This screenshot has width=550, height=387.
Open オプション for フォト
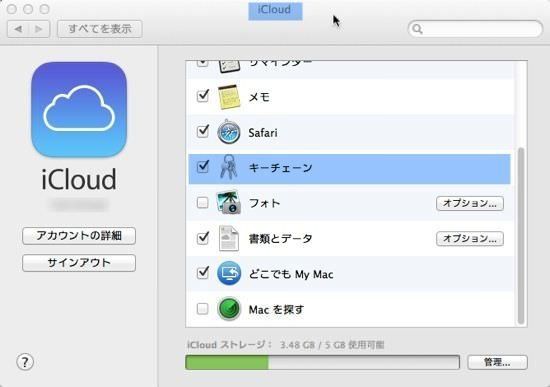470,203
